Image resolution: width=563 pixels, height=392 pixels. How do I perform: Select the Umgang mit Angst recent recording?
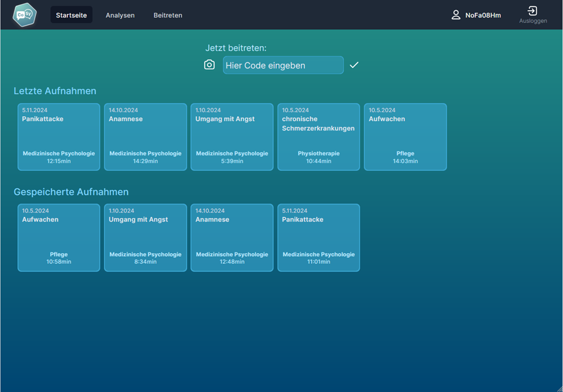(x=232, y=137)
